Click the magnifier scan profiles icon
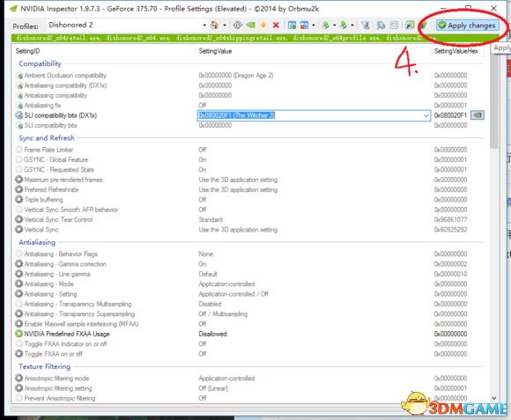 click(381, 25)
